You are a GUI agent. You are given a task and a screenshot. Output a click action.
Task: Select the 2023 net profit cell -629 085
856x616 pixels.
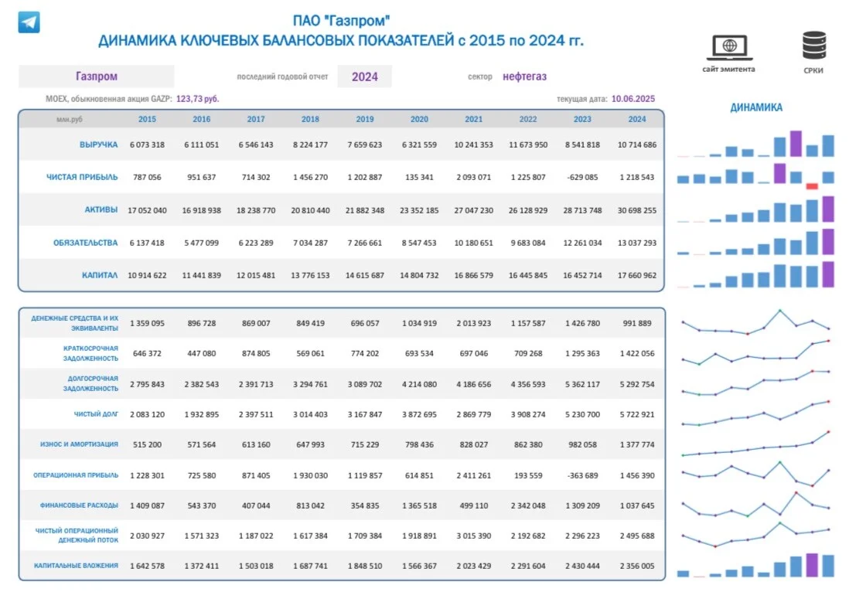582,177
